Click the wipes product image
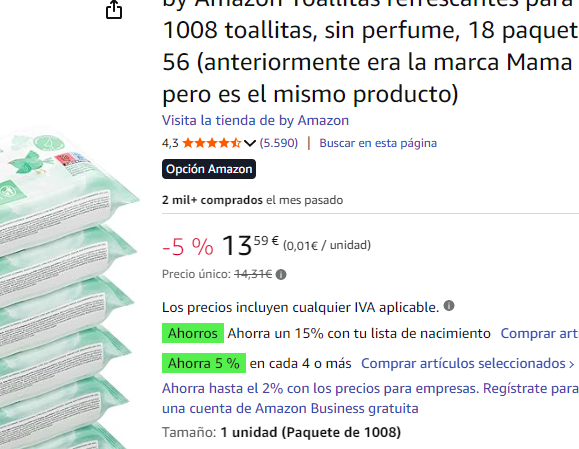The height and width of the screenshot is (449, 579). click(68, 290)
